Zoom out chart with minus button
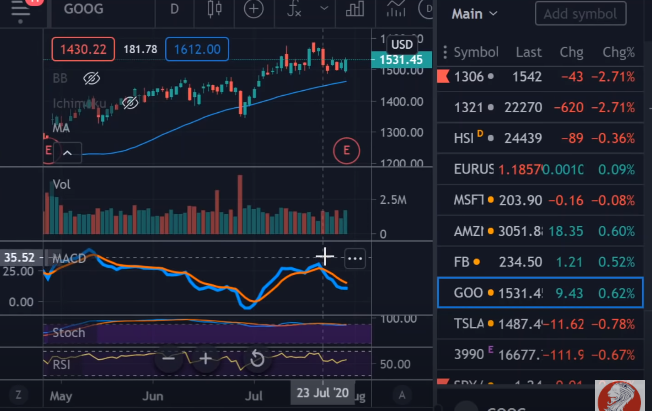 point(168,359)
